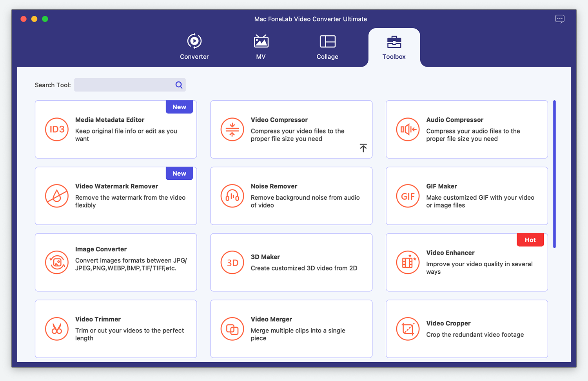Screen dimensions: 588x381
Task: Open the feedback chat bubble icon
Action: click(560, 19)
